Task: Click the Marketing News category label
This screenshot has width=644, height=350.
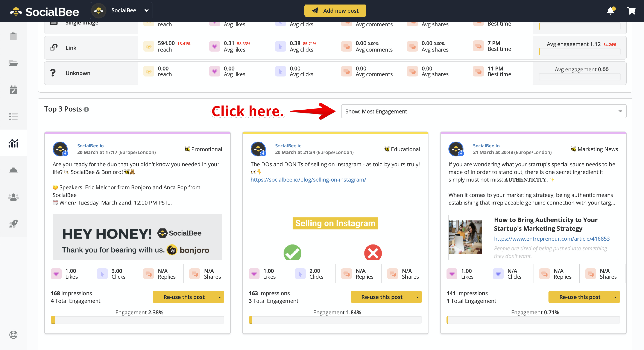Action: tap(594, 149)
